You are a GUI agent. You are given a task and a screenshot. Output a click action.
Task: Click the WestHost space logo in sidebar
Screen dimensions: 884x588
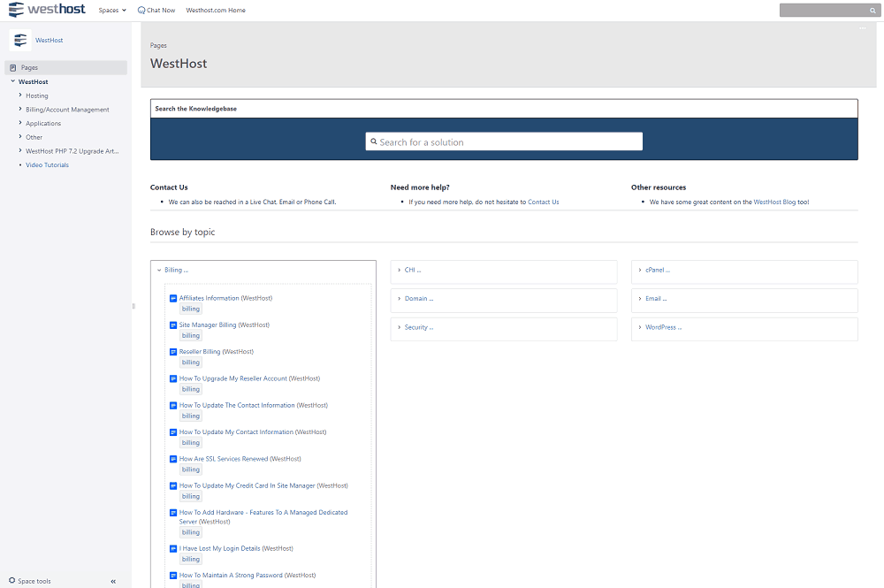pyautogui.click(x=20, y=40)
